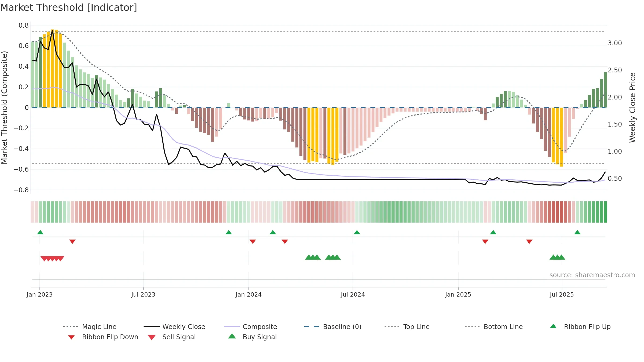Image resolution: width=644 pixels, height=362 pixels.
Task: Click the 0.8 left axis tick
Action: click(x=24, y=25)
